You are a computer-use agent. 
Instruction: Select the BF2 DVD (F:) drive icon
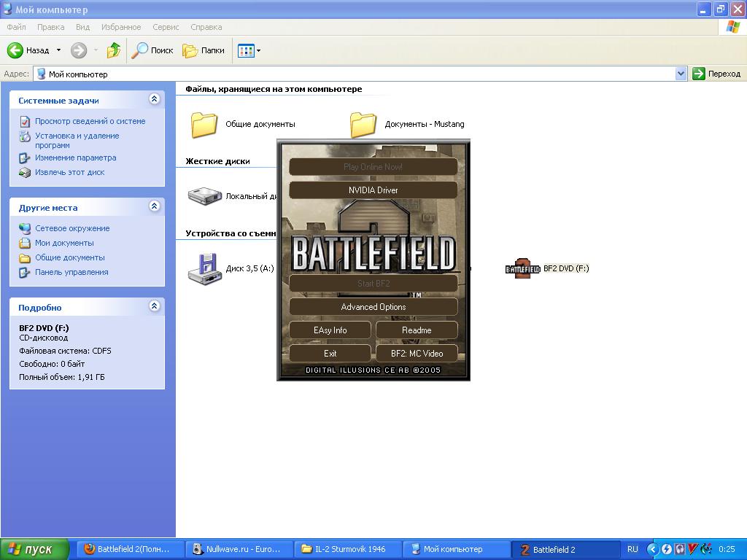(x=522, y=268)
